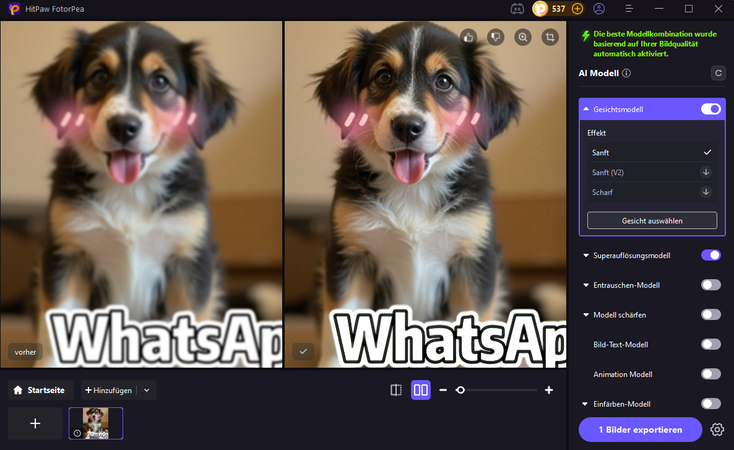Screen dimensions: 734x450
Task: Expand the Modell schärfen section arrow
Action: (586, 315)
